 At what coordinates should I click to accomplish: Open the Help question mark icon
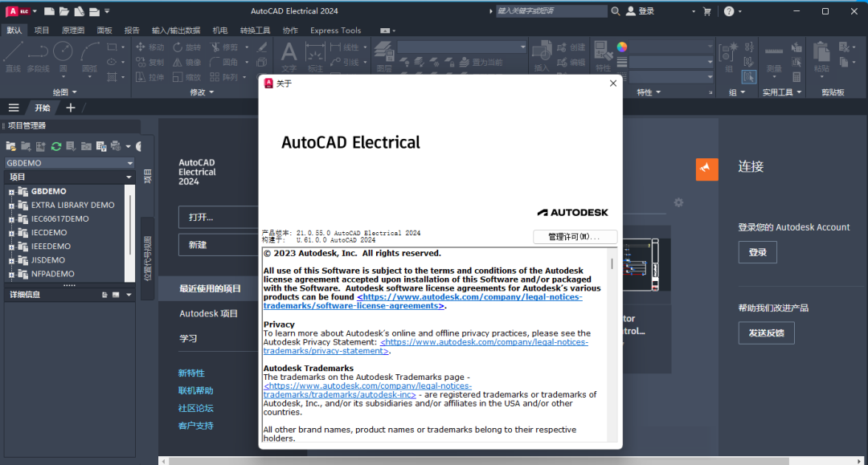[x=728, y=11]
